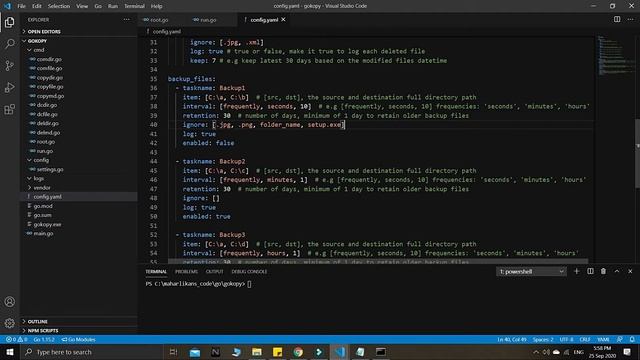Image resolution: width=640 pixels, height=360 pixels.
Task: Open main.go in the file tree
Action: click(x=43, y=233)
